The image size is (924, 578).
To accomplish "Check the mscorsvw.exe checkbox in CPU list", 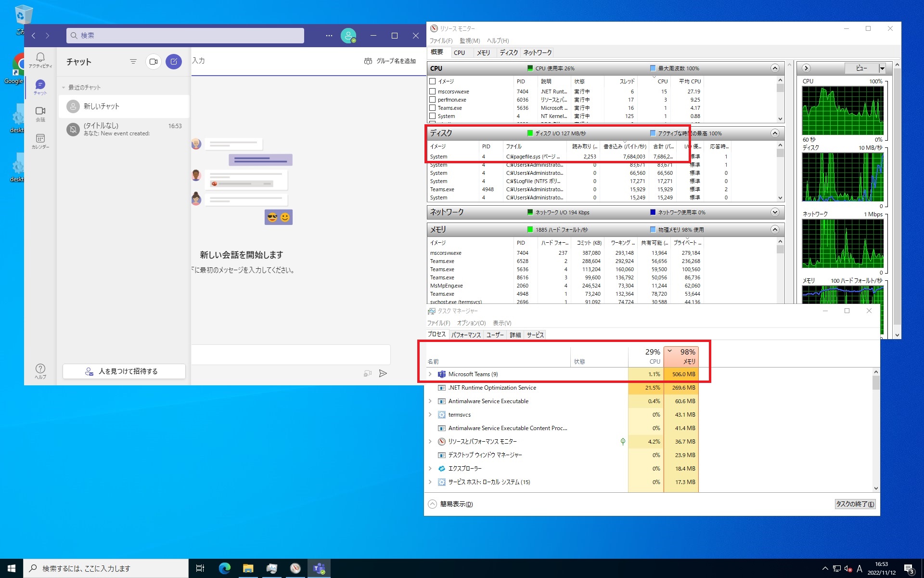I will (x=433, y=92).
